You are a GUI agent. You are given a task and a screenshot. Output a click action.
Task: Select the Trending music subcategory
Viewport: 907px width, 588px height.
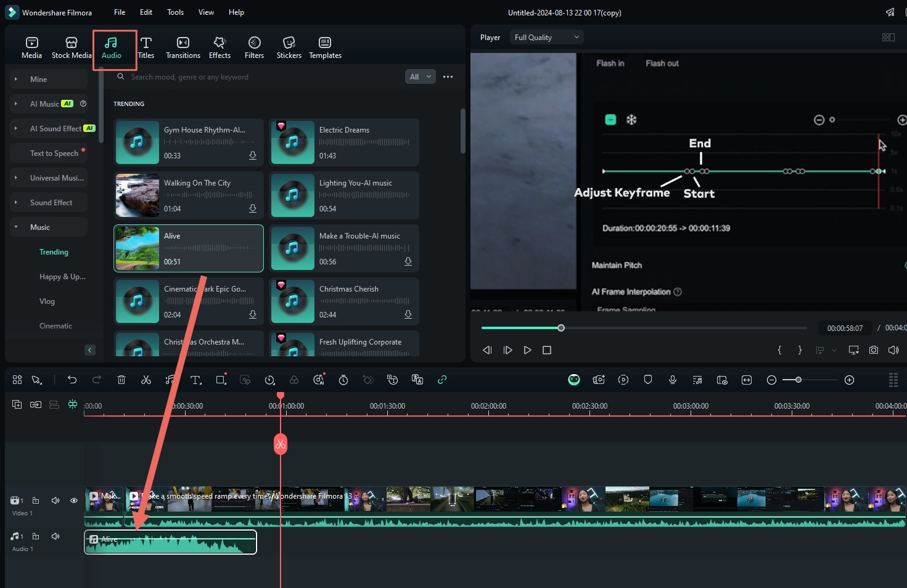(x=54, y=252)
